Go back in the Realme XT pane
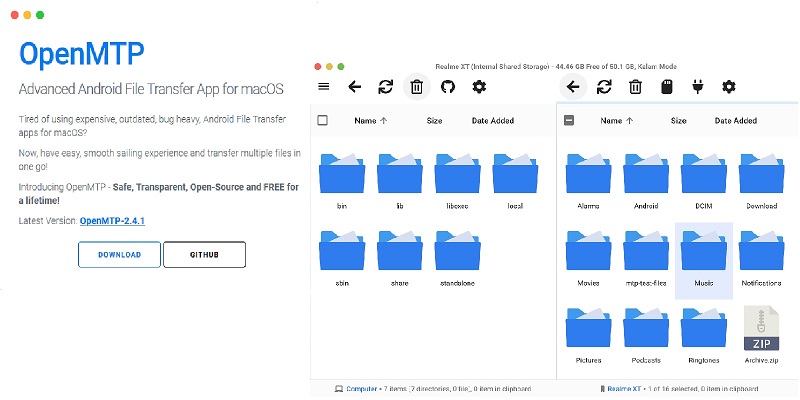The width and height of the screenshot is (800, 400). tap(573, 87)
